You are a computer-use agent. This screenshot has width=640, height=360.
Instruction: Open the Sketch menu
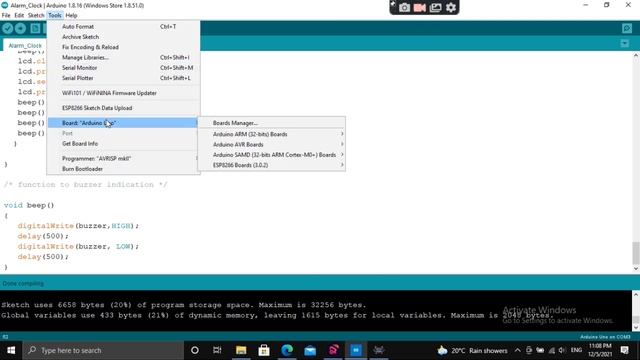(x=36, y=15)
